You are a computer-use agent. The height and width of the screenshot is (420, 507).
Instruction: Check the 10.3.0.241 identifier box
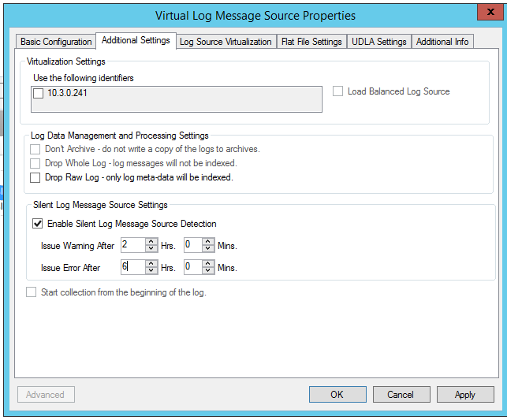click(39, 94)
